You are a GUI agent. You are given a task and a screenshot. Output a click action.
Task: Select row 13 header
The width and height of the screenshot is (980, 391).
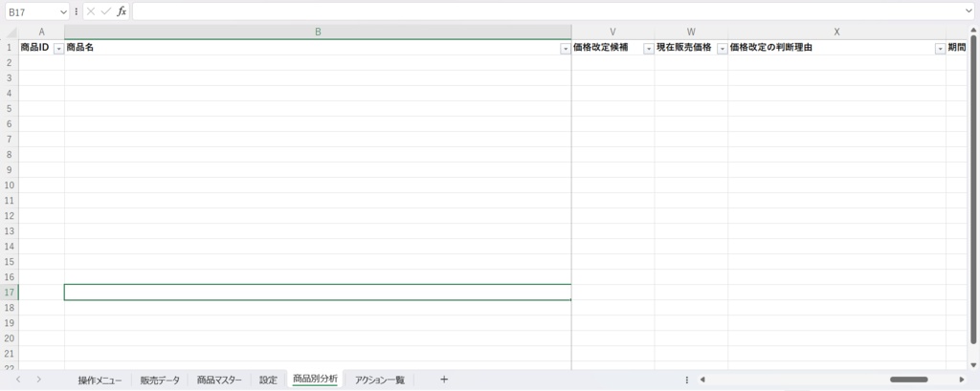[x=10, y=230]
